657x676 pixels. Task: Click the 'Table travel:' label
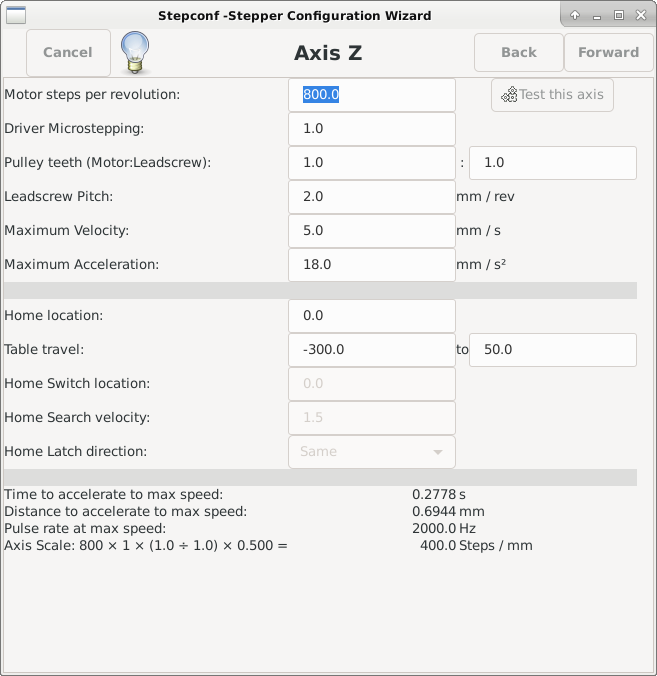pyautogui.click(x=44, y=350)
